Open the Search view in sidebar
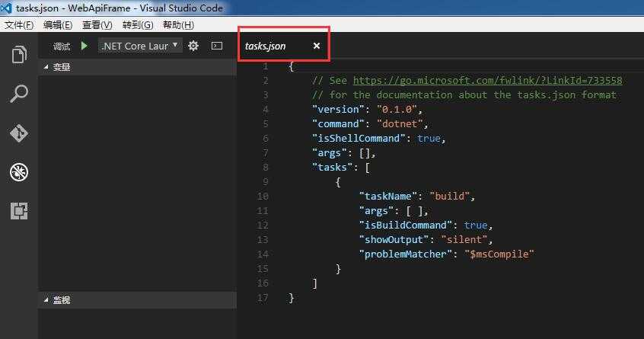 19,94
